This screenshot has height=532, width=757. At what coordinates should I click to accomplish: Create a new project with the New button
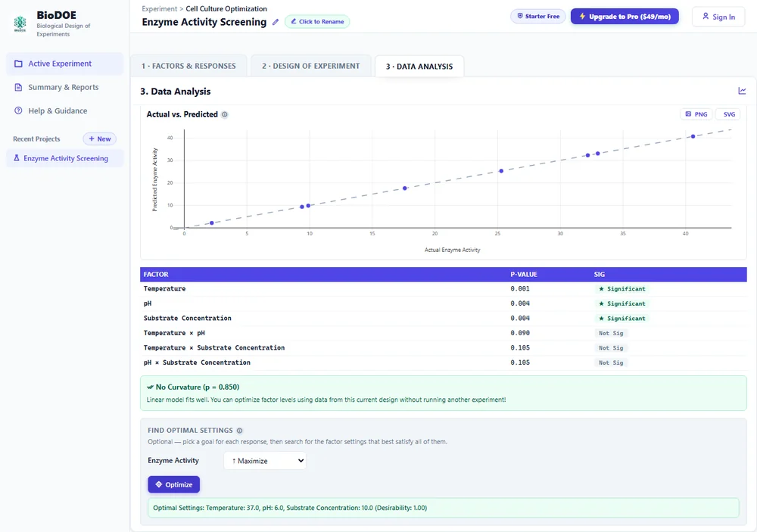pos(99,139)
